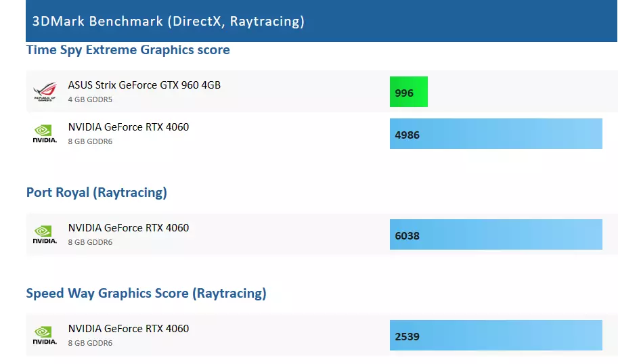Click 8 GB GDDR6 label in Time Spy section

[90, 141]
